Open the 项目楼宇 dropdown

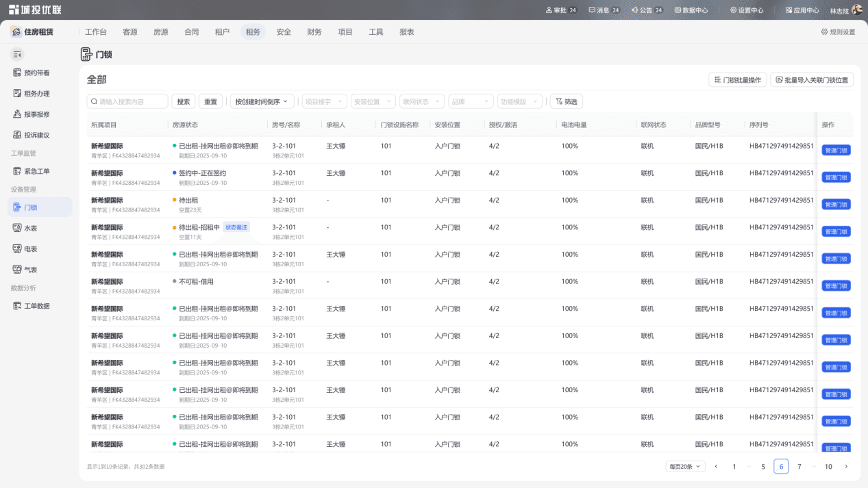tap(325, 101)
